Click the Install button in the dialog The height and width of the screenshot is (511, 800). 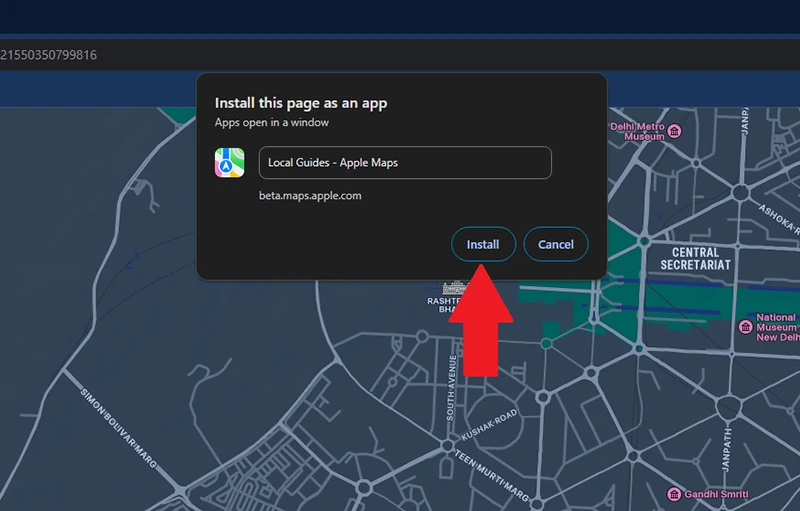[x=483, y=244]
